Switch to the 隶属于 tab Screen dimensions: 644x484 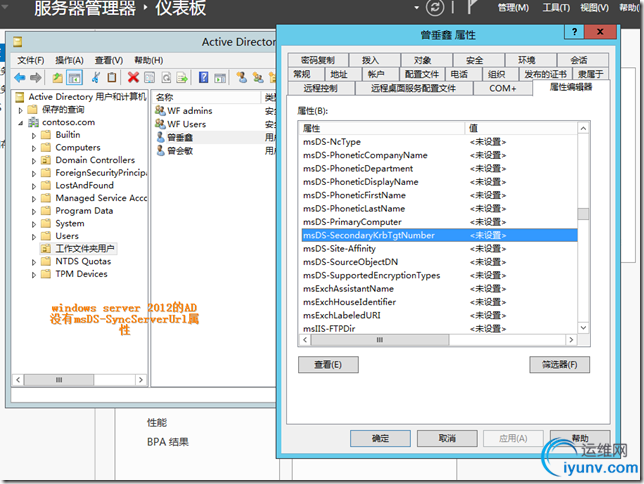pos(591,74)
